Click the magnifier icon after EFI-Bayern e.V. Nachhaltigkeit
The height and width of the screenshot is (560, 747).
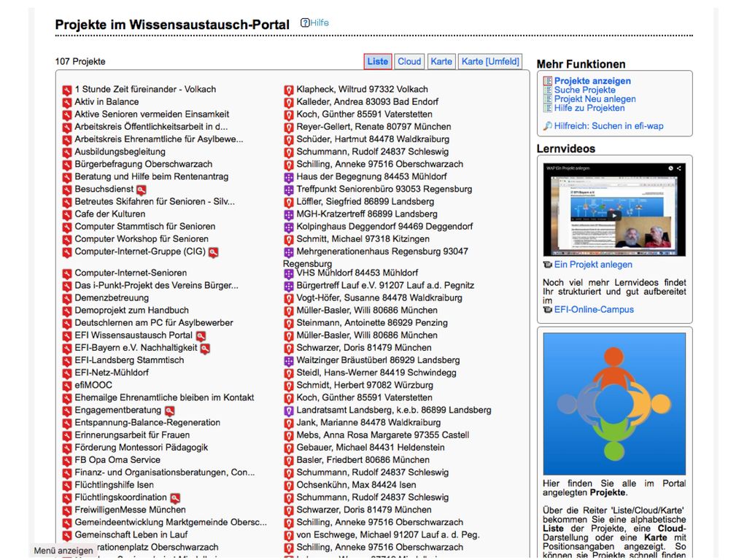pos(205,349)
